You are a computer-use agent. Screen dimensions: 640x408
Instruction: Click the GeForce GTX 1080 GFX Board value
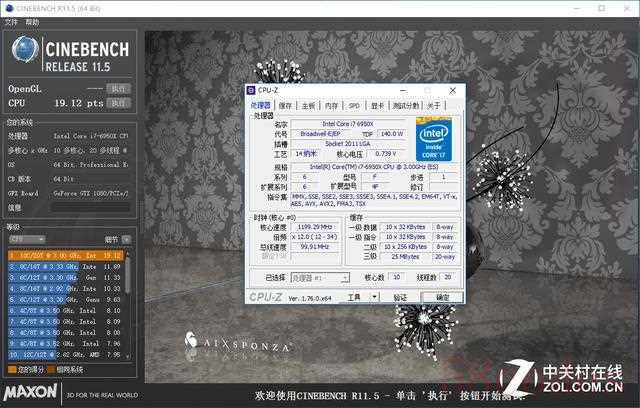point(91,193)
